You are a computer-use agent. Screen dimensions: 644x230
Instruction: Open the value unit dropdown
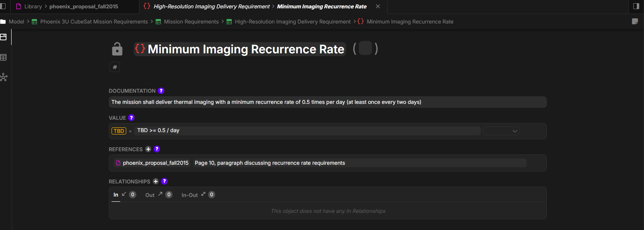[501, 131]
